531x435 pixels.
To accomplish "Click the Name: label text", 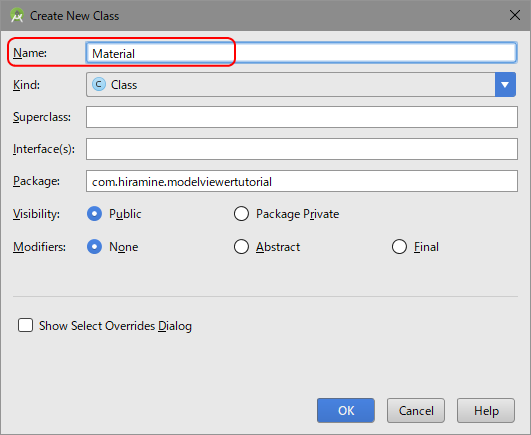I will click(x=30, y=53).
